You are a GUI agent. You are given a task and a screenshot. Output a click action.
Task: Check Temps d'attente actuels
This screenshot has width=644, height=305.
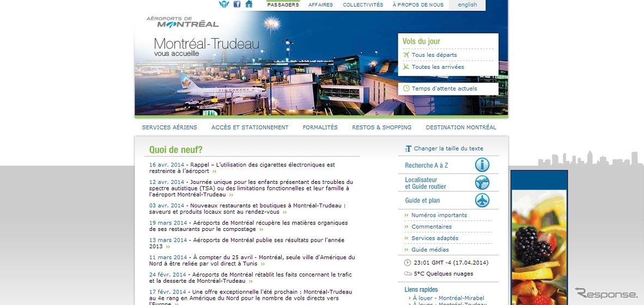[445, 88]
